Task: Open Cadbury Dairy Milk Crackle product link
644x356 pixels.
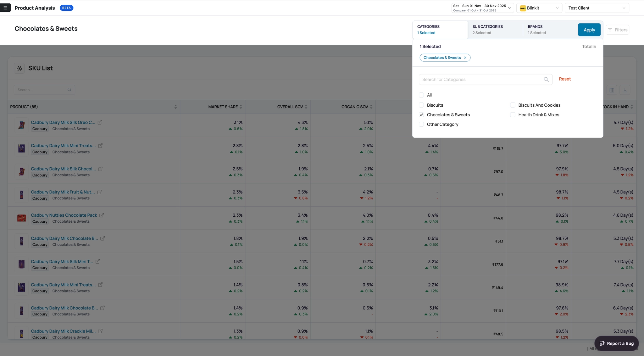Action: click(63, 331)
